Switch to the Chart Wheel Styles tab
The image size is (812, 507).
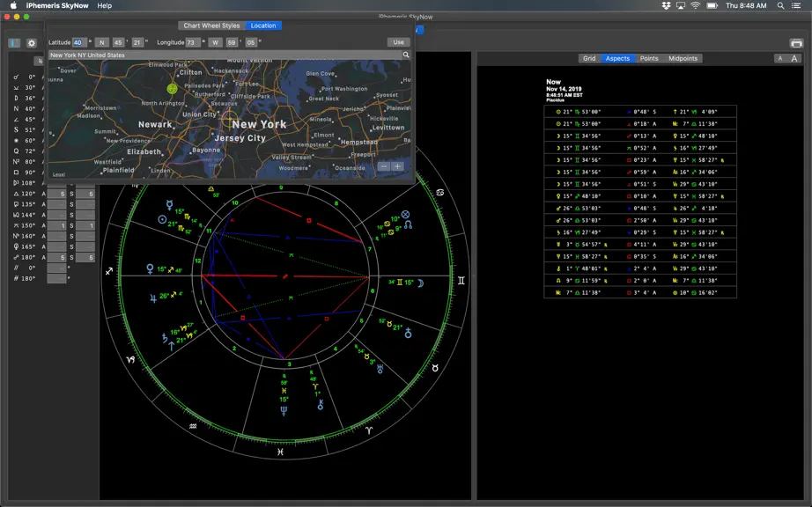point(211,26)
